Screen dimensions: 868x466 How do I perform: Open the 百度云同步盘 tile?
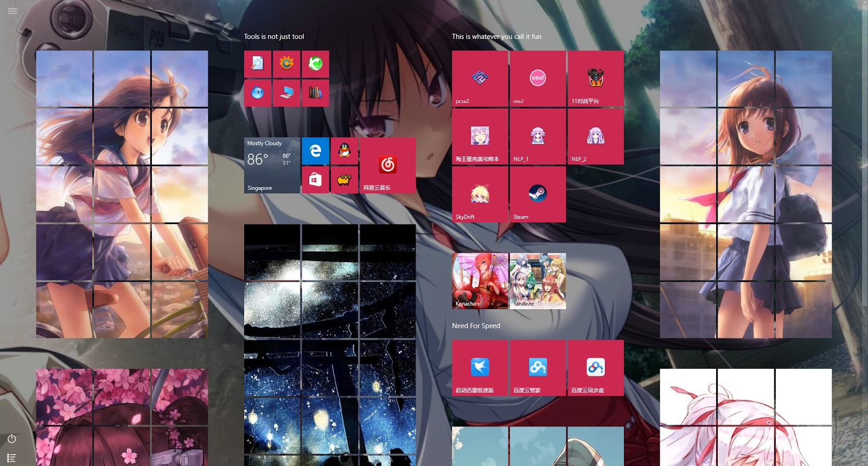pyautogui.click(x=596, y=368)
